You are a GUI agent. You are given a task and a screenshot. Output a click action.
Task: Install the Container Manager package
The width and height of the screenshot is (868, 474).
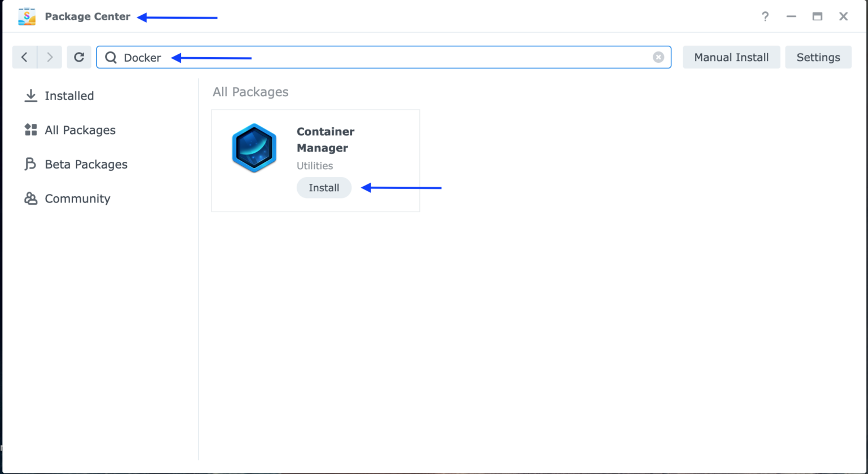[324, 187]
